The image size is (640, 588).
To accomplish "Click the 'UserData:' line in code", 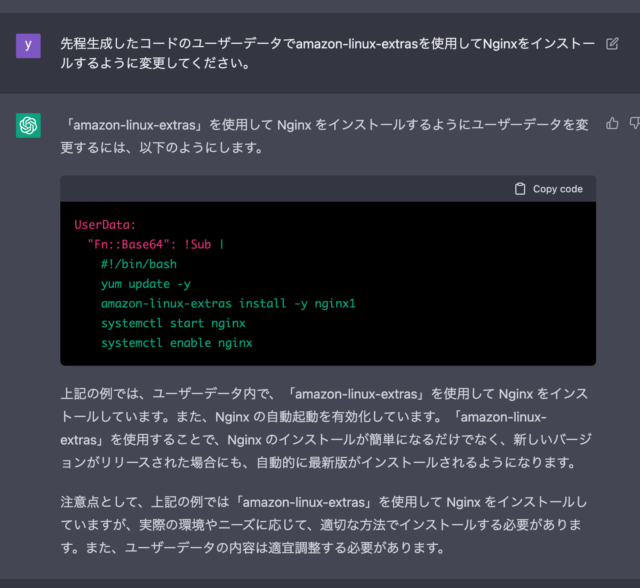I will 105,225.
